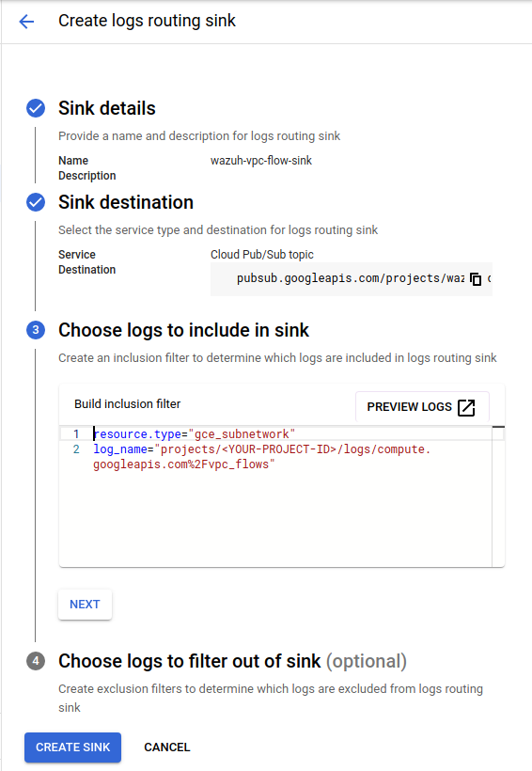Click the external-link icon beside Preview Logs
This screenshot has height=771, width=532.
coord(466,407)
